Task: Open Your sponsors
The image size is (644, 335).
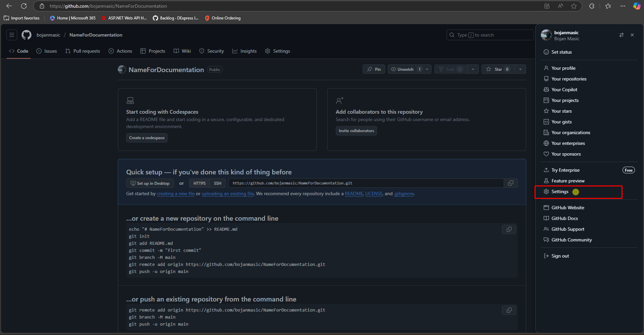Action: 589,154
